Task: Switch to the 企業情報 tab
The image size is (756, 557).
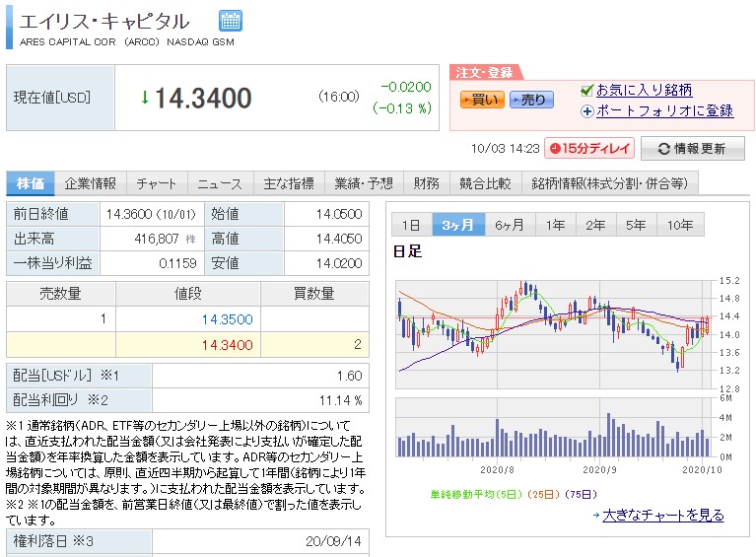Action: click(x=90, y=183)
